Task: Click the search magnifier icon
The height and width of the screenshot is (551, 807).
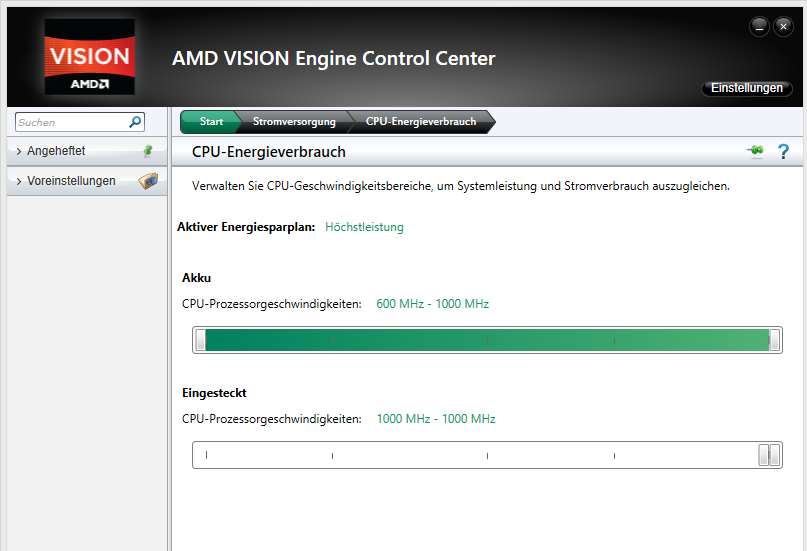Action: click(136, 122)
